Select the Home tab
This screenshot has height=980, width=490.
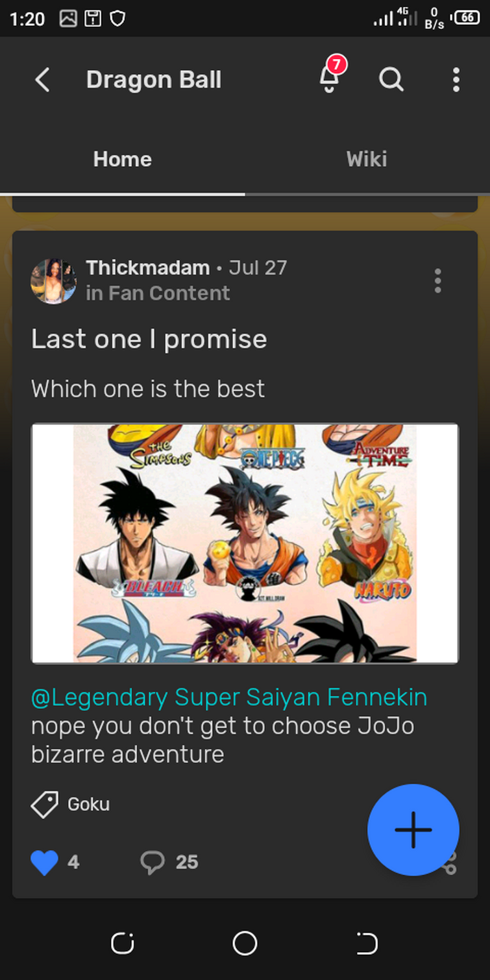coord(122,159)
